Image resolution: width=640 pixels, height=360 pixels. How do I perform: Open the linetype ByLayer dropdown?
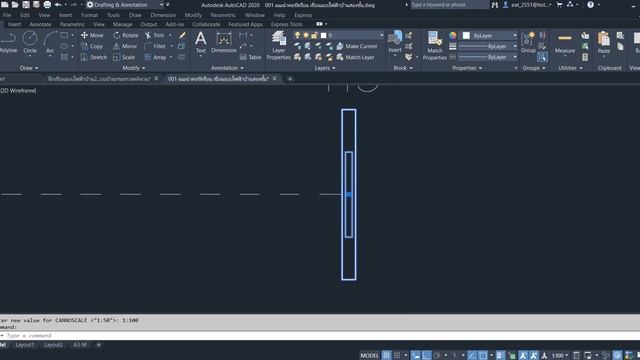(515, 57)
